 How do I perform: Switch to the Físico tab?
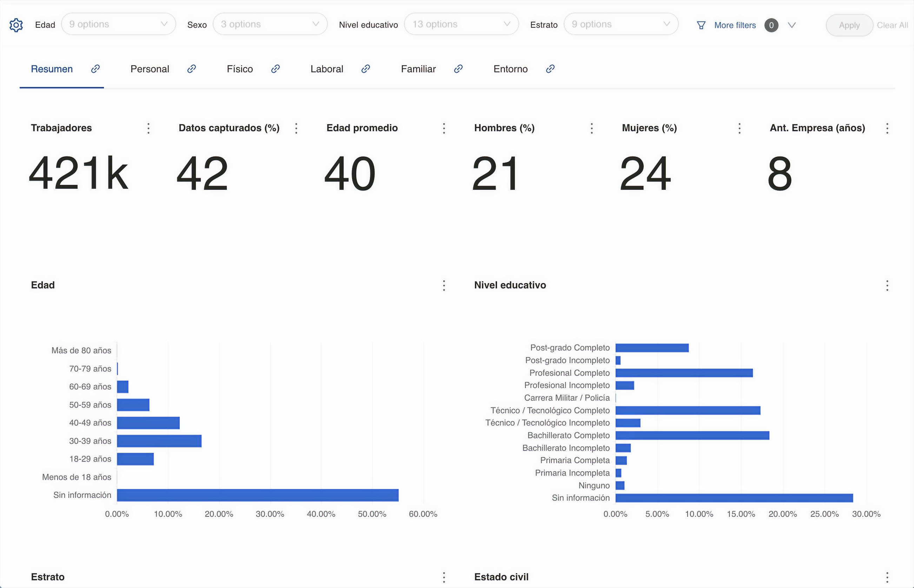point(240,69)
